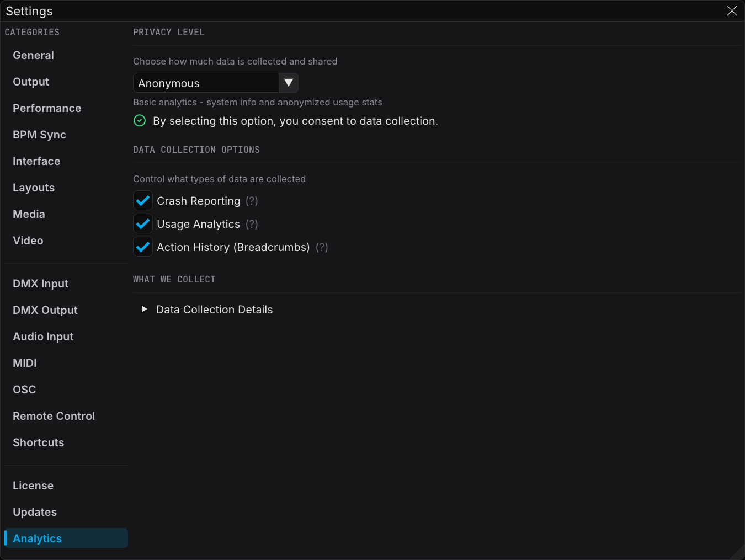Open the Layouts category
Screen dimensions: 745x560
66,188
